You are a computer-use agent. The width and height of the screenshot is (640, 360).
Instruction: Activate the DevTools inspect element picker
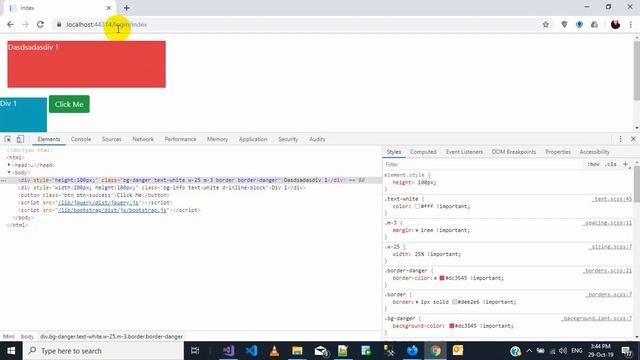coord(8,139)
